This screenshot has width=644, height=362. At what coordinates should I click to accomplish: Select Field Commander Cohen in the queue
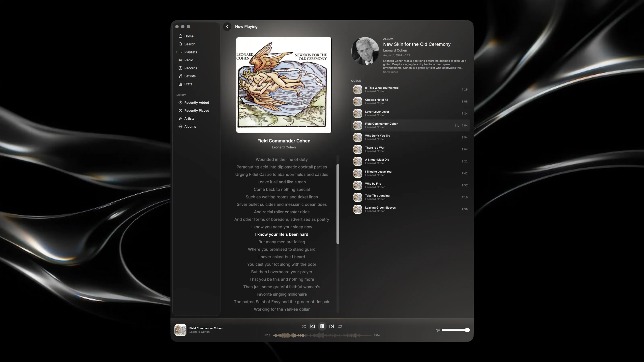(410, 125)
